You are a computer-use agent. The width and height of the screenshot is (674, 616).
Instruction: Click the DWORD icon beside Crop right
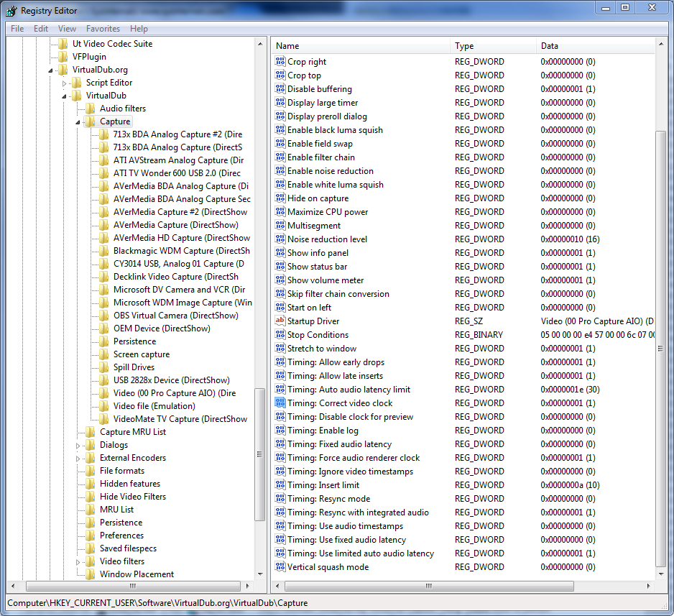[280, 62]
